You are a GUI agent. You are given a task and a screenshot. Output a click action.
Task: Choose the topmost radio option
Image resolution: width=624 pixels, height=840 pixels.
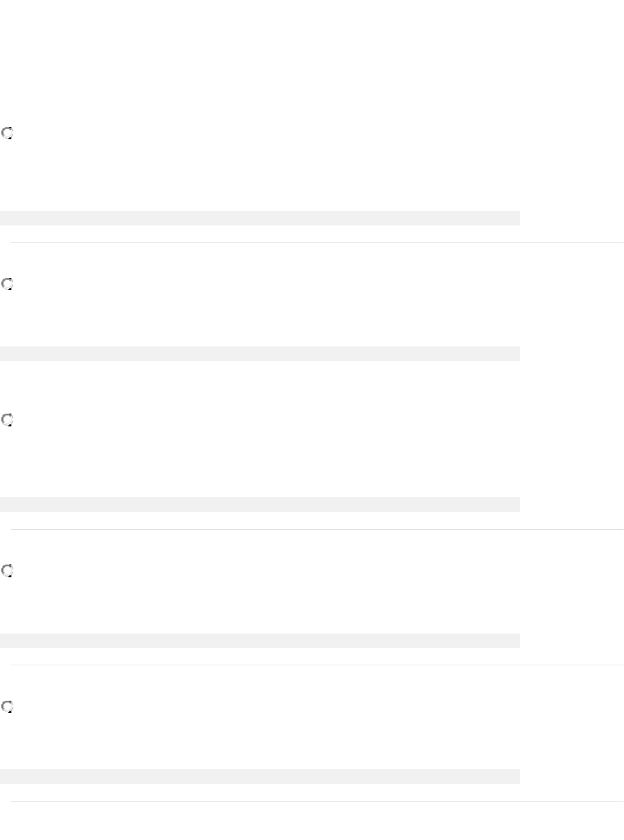[7, 133]
